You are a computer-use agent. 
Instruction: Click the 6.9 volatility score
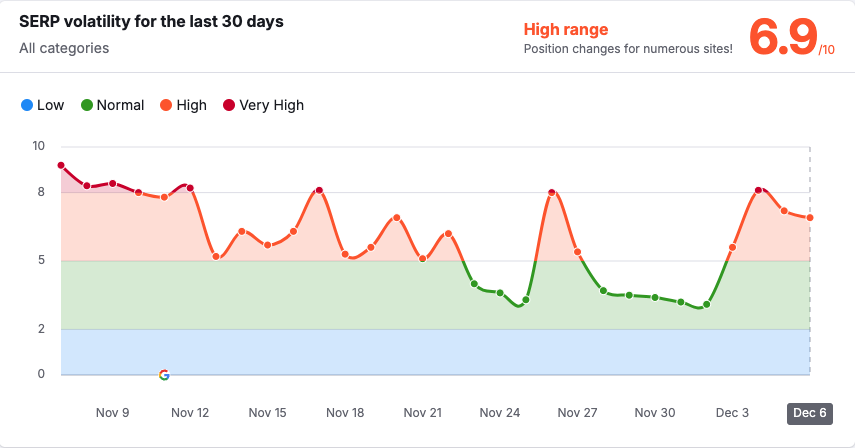(782, 38)
